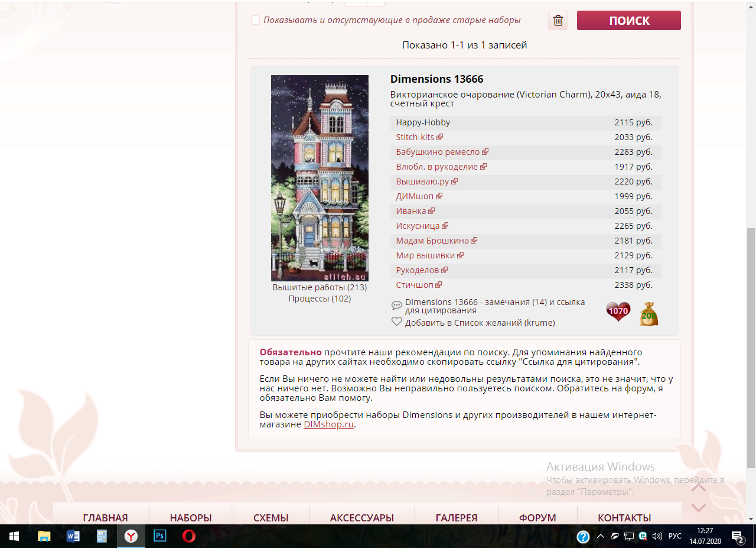
Task: Open Photoshop from the taskbar
Action: (159, 536)
